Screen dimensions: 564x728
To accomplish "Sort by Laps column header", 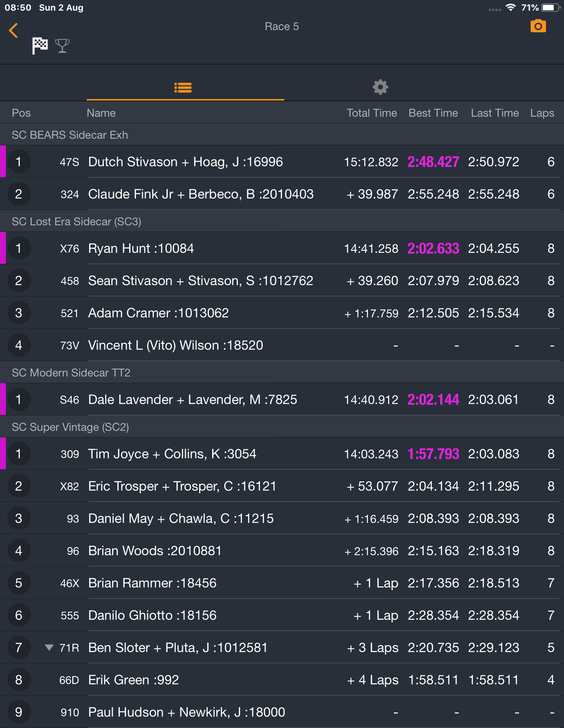I will (x=542, y=113).
